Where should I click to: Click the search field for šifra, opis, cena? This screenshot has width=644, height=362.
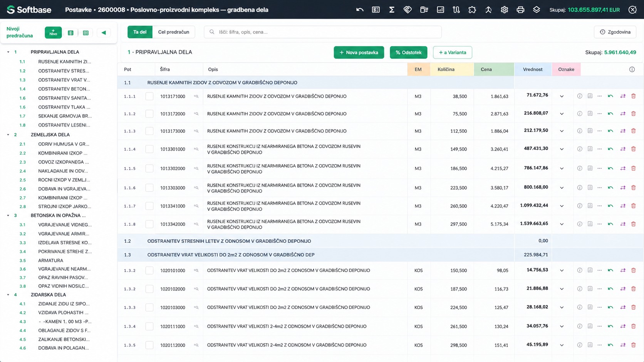323,32
